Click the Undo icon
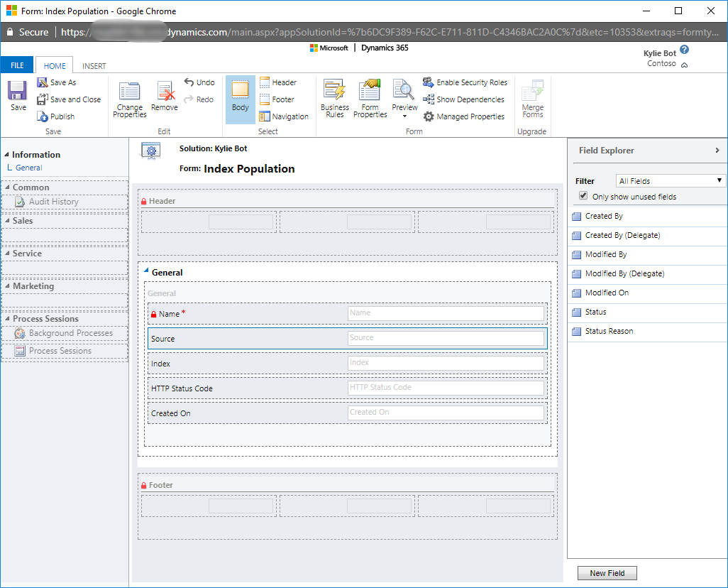This screenshot has width=728, height=588. click(189, 82)
